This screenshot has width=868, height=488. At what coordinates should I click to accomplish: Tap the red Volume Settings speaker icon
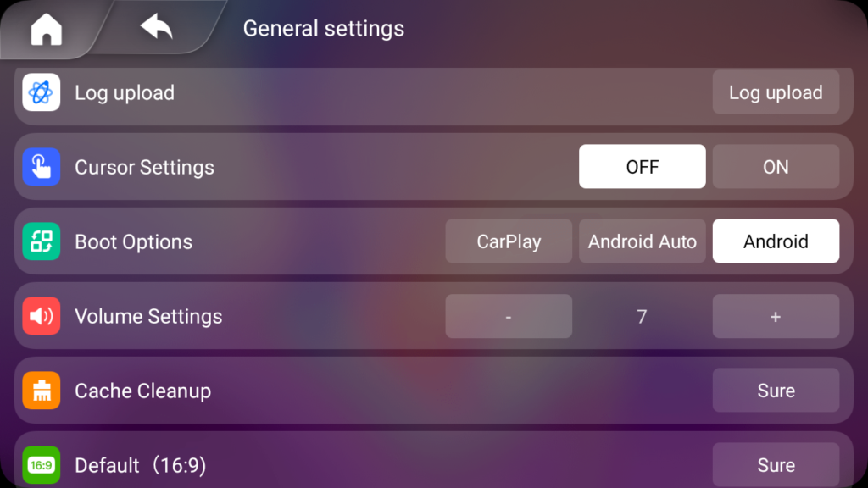tap(42, 316)
